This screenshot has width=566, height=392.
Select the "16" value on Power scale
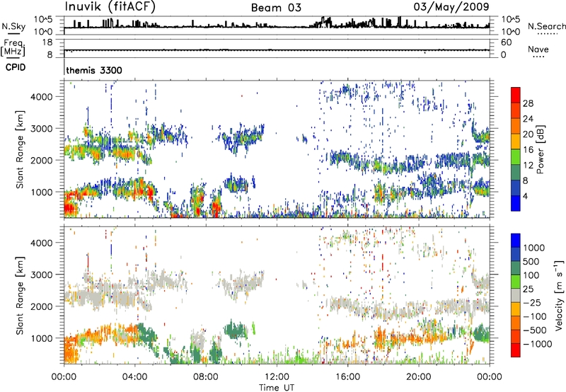point(528,149)
